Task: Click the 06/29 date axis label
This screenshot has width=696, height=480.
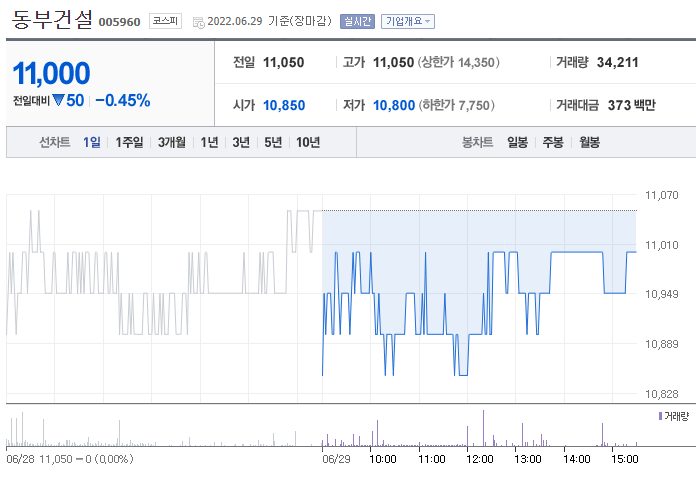Action: point(336,459)
